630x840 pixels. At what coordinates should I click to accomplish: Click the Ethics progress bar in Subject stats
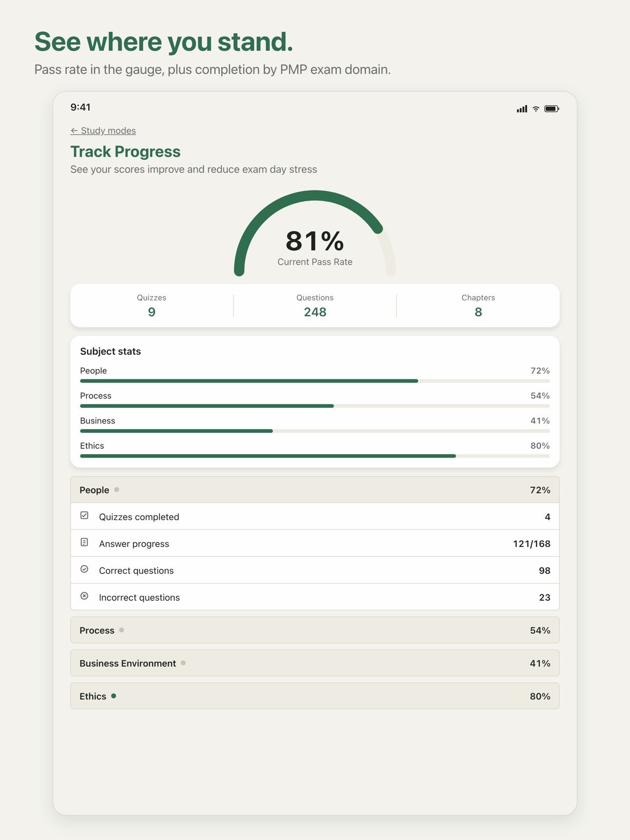coord(315,456)
